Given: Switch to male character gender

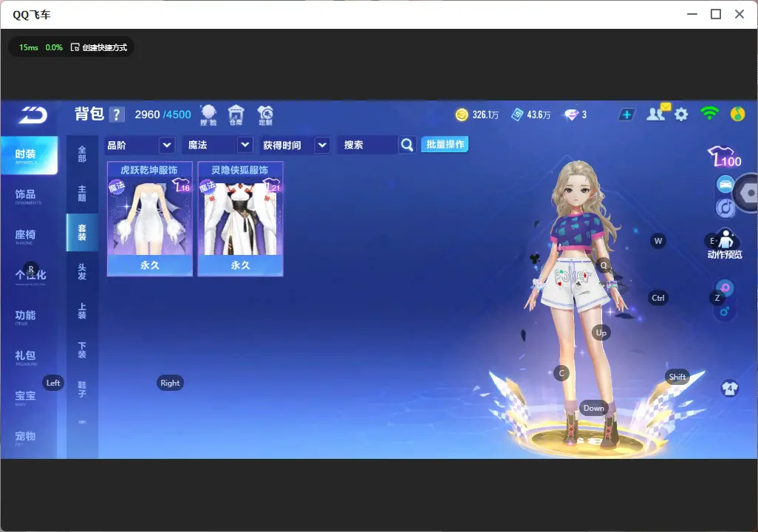Looking at the screenshot, I should [724, 312].
